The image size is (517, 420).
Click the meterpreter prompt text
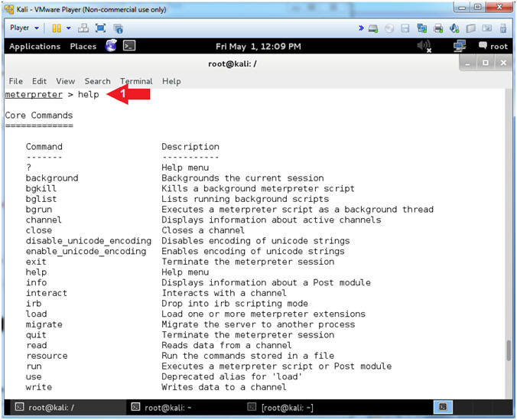point(34,95)
